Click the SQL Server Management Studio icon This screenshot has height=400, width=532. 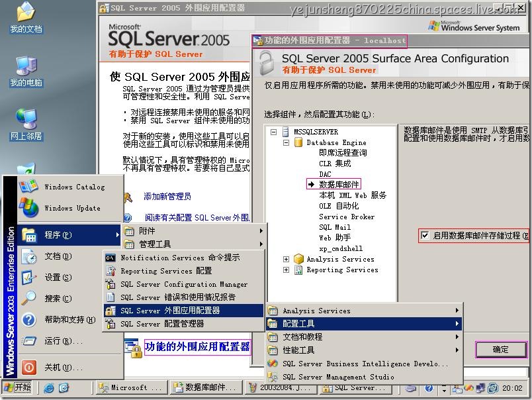[272, 377]
